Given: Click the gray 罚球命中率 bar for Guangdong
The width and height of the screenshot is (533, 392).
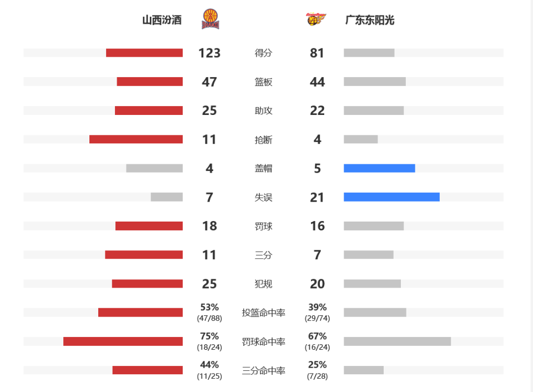Looking at the screenshot, I should 398,341.
